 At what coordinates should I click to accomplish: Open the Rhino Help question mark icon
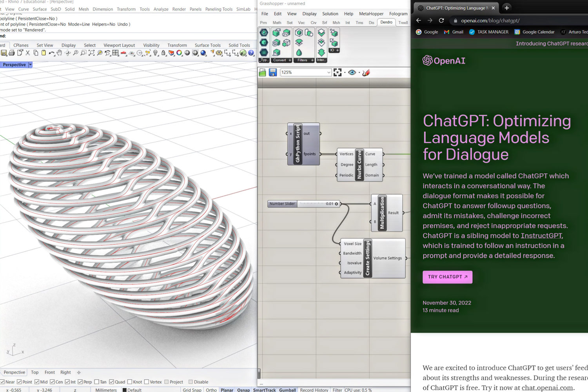[251, 53]
